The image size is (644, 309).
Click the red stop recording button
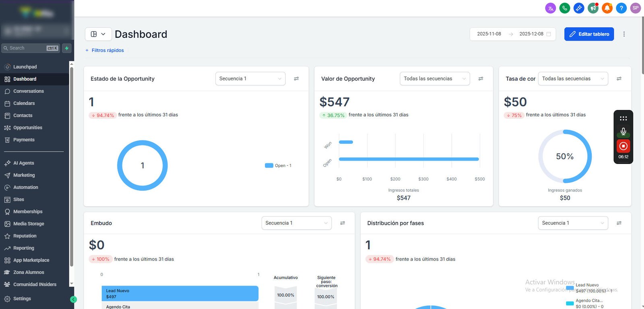pos(623,146)
